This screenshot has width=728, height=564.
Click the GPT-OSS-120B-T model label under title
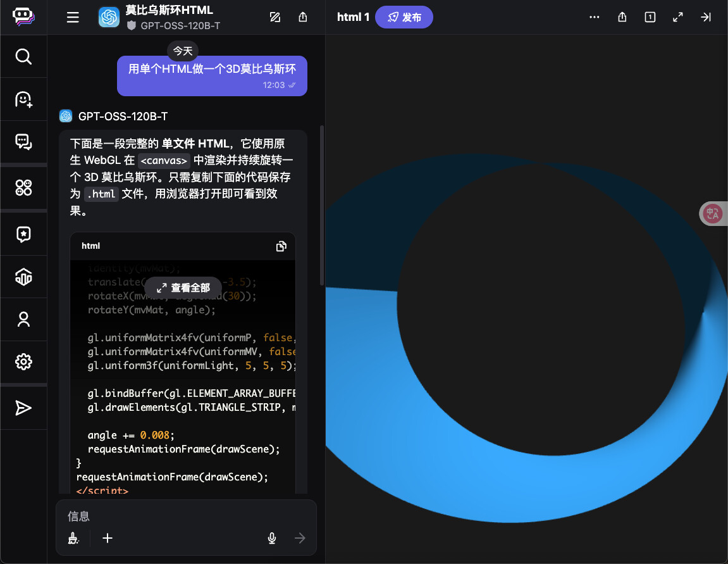[180, 25]
